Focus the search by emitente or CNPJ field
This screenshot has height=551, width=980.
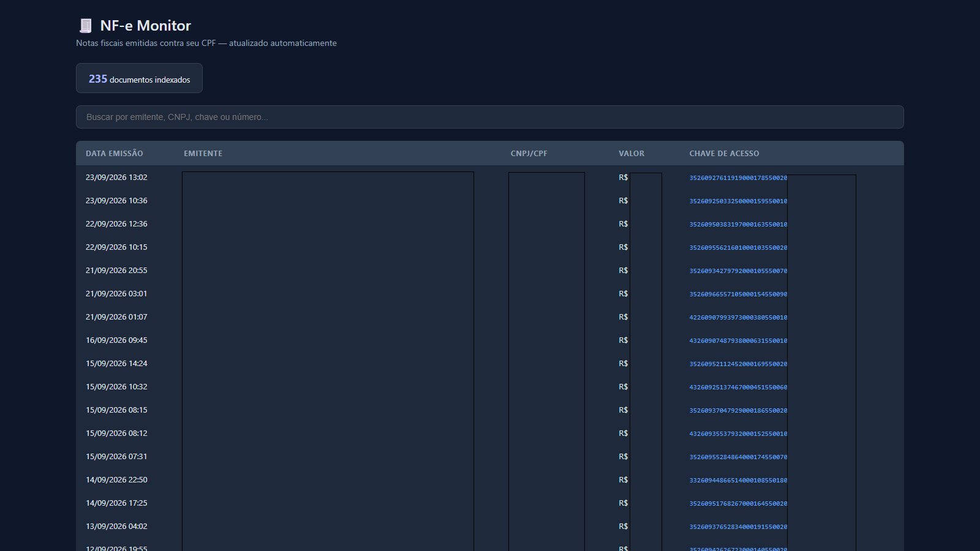tap(490, 117)
